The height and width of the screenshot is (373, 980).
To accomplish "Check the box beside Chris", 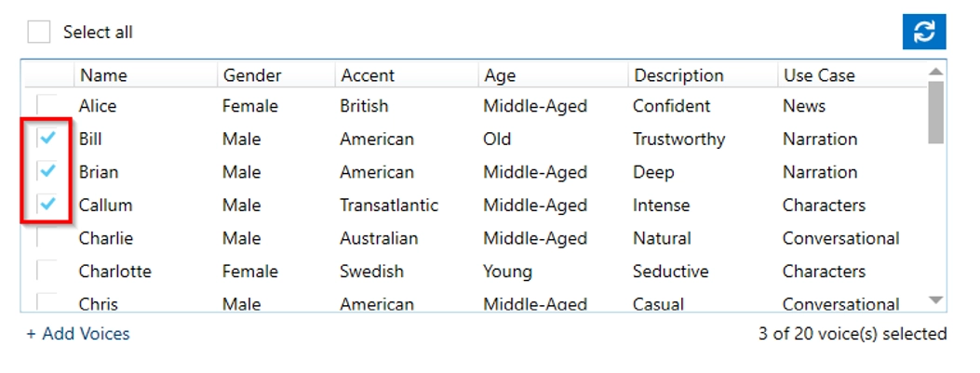I will click(x=47, y=302).
